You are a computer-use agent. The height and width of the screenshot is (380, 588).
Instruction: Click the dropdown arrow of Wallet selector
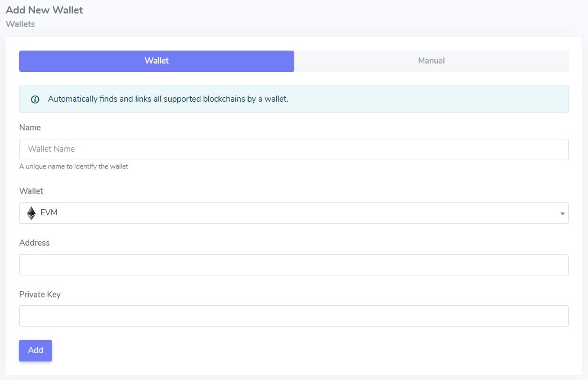pyautogui.click(x=562, y=214)
